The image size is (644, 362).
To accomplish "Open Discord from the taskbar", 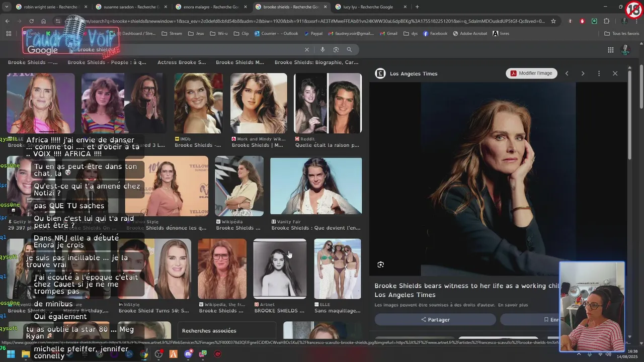I will click(188, 354).
